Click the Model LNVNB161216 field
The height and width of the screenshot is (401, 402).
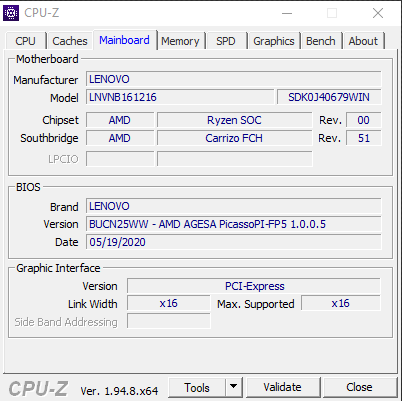coord(180,97)
